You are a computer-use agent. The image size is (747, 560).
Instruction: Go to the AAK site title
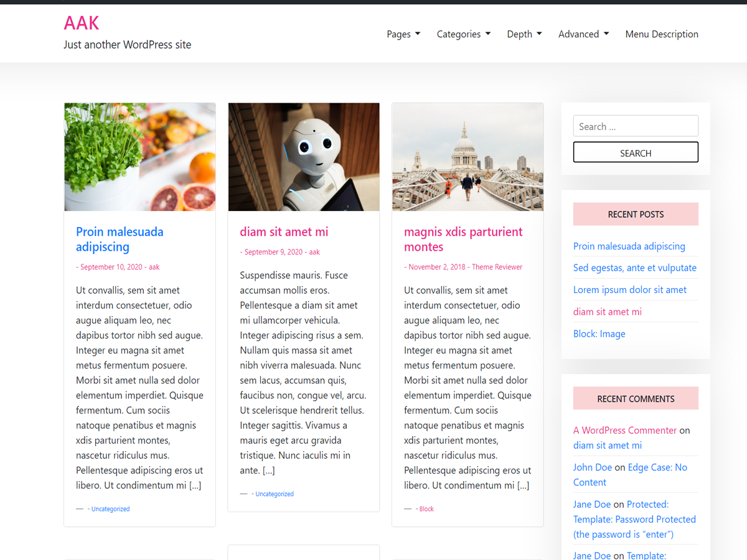coord(82,23)
